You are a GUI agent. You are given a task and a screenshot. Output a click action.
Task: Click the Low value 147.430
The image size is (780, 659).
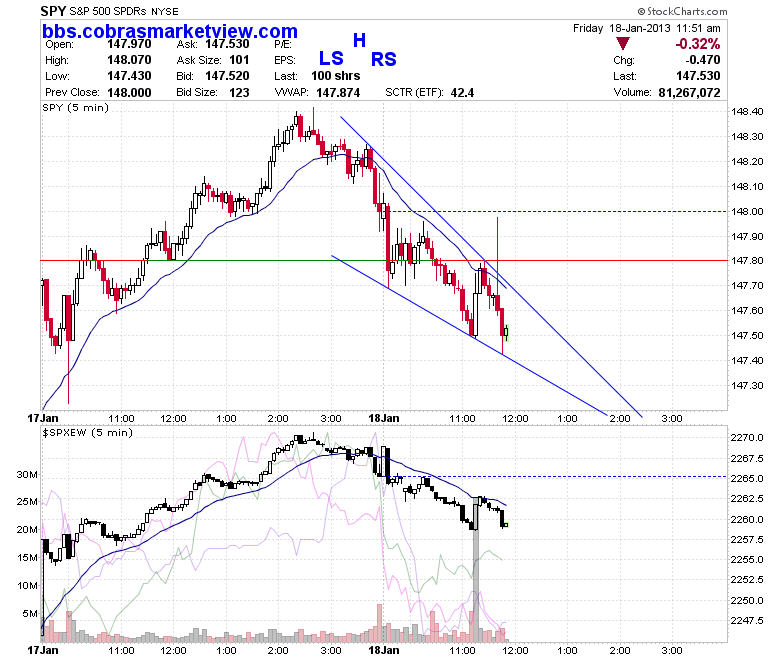pyautogui.click(x=129, y=76)
